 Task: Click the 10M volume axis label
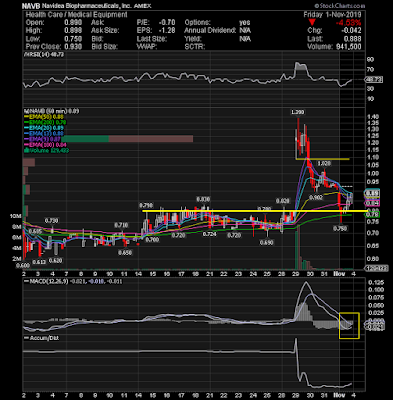[17, 216]
